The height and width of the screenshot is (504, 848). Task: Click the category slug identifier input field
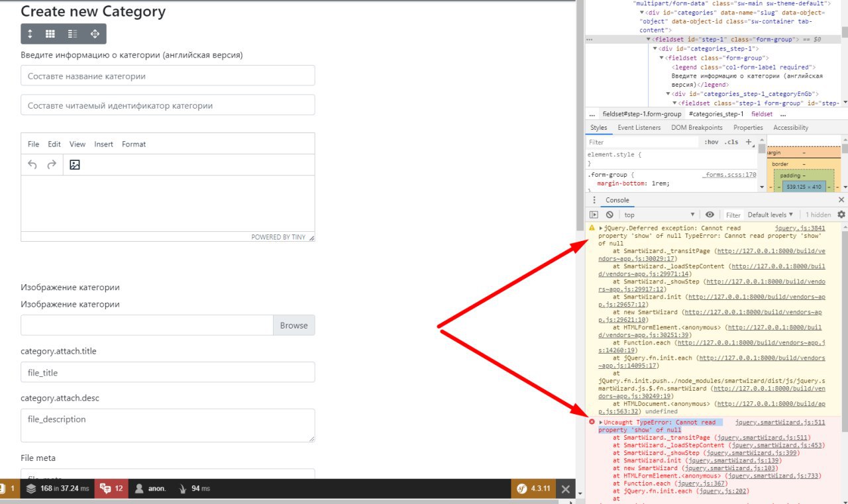168,105
